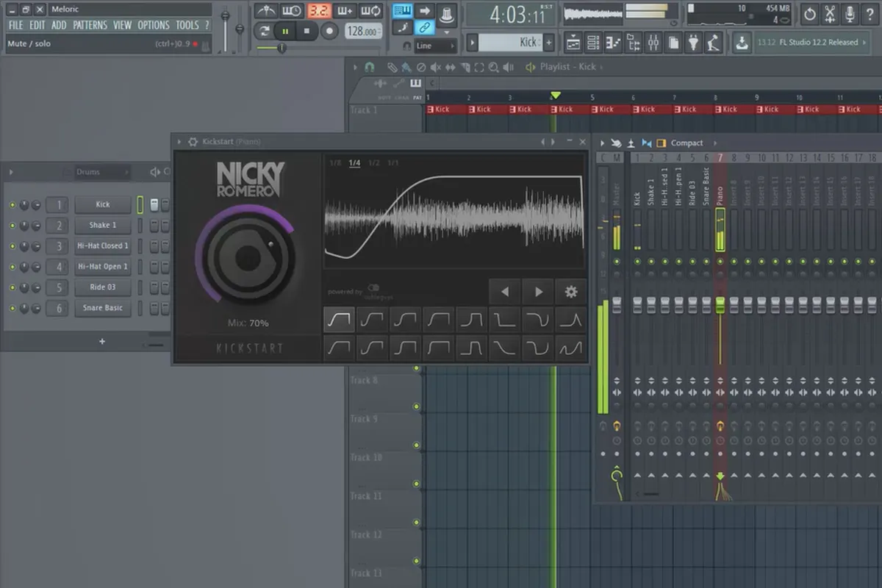Click the download news icon

tap(742, 43)
